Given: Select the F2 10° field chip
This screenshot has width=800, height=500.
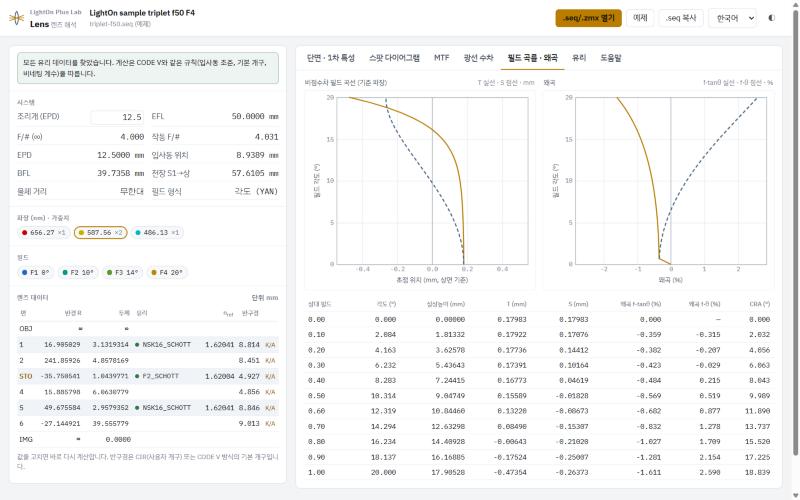Looking at the screenshot, I should click(x=78, y=272).
